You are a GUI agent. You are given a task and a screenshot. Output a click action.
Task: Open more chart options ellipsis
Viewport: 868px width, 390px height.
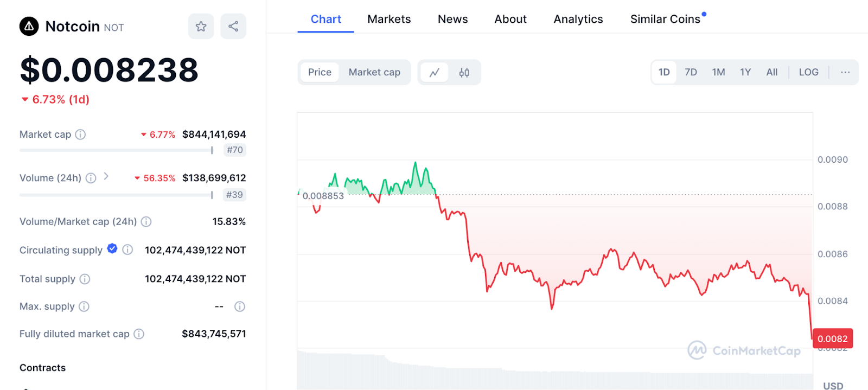(x=845, y=72)
